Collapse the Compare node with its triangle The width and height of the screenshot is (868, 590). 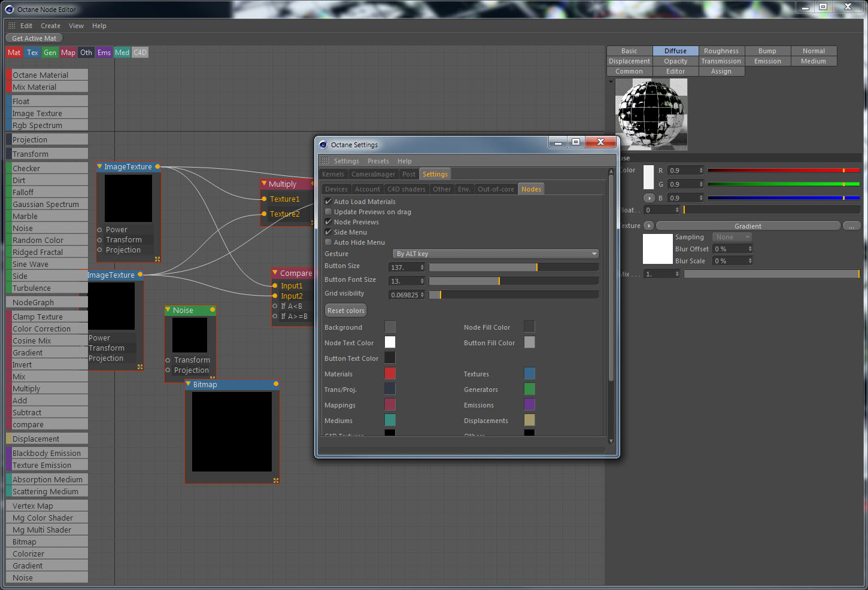pyautogui.click(x=275, y=273)
